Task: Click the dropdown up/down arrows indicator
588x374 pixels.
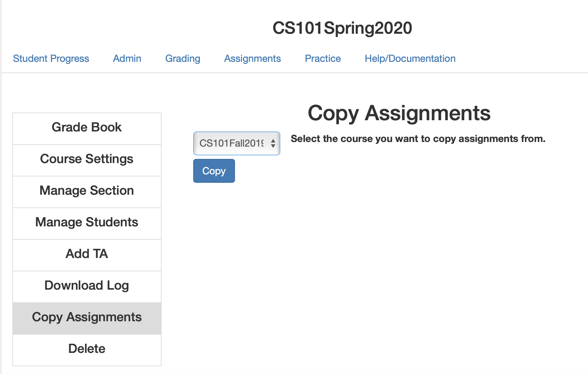Action: (x=273, y=143)
